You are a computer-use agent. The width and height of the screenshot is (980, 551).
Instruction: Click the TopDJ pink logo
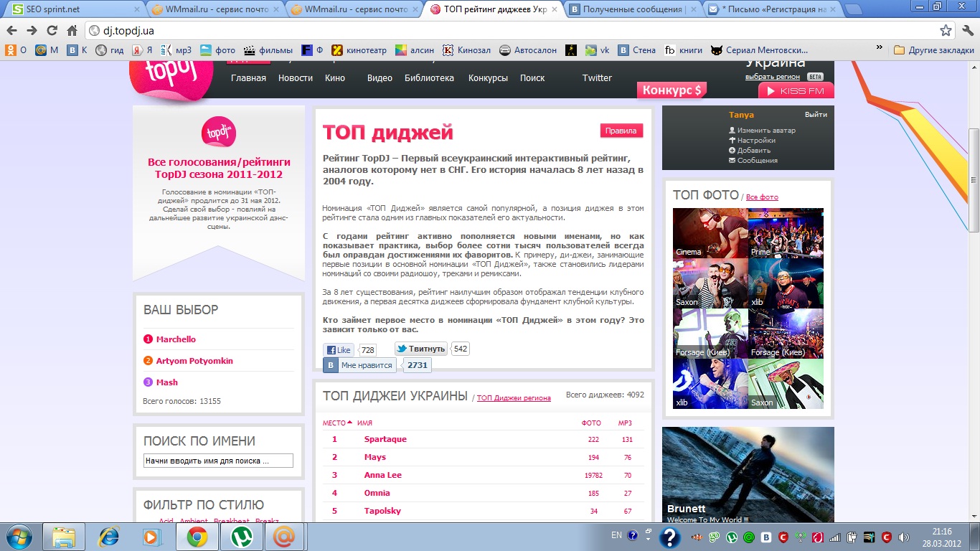[x=171, y=80]
